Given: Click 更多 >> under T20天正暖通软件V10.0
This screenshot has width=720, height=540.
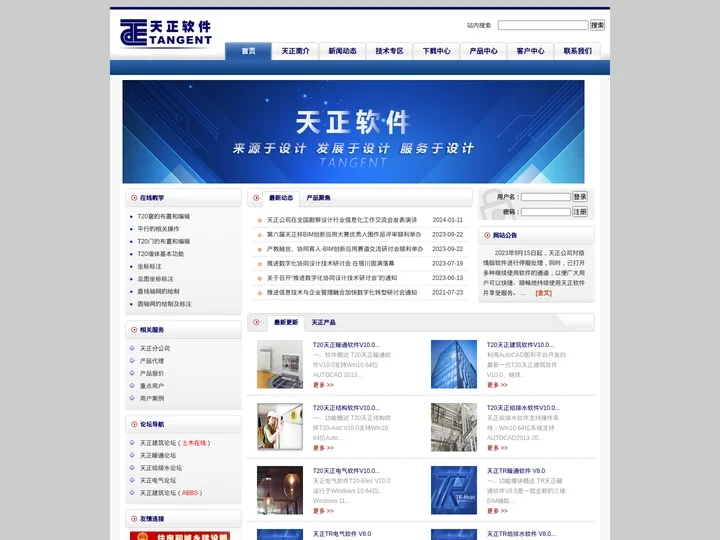Looking at the screenshot, I should 323,385.
